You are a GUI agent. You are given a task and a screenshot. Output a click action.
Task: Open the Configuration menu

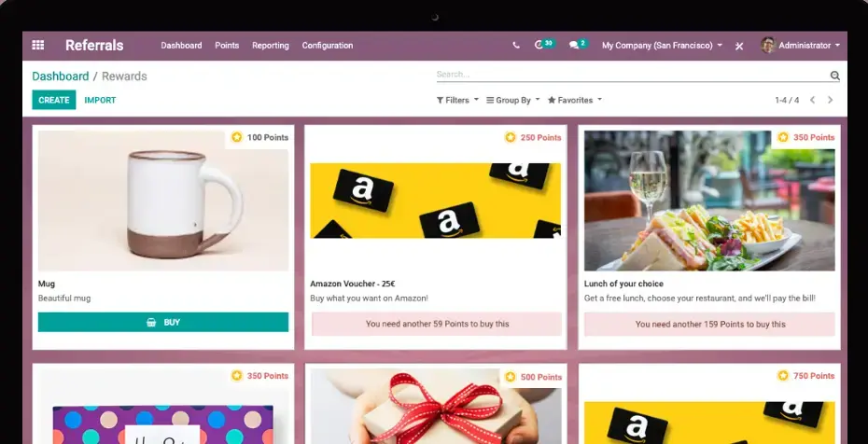(x=328, y=45)
